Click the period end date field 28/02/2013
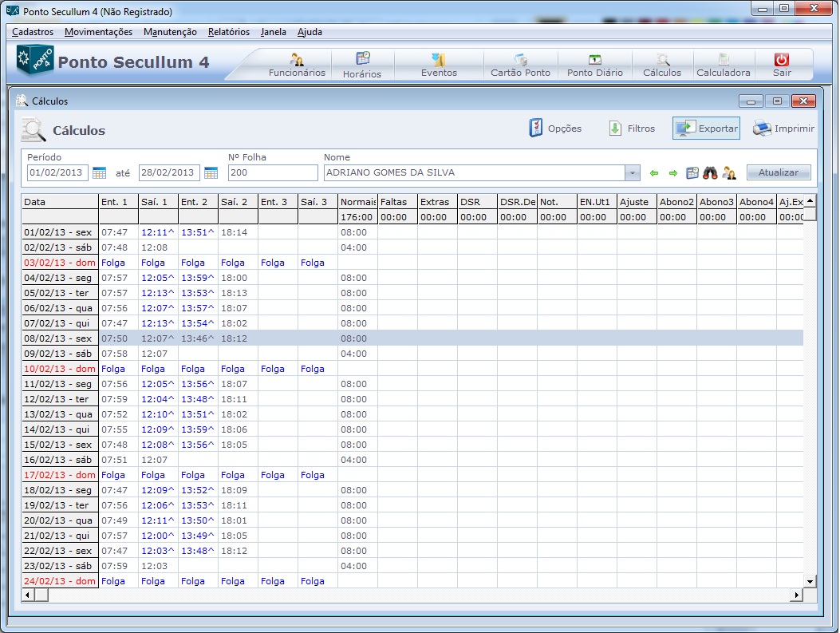Image resolution: width=840 pixels, height=633 pixels. tap(169, 172)
